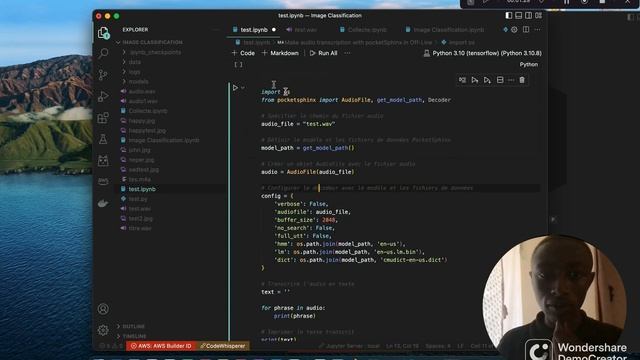Open run cell options dropdown arrow

[x=243, y=88]
